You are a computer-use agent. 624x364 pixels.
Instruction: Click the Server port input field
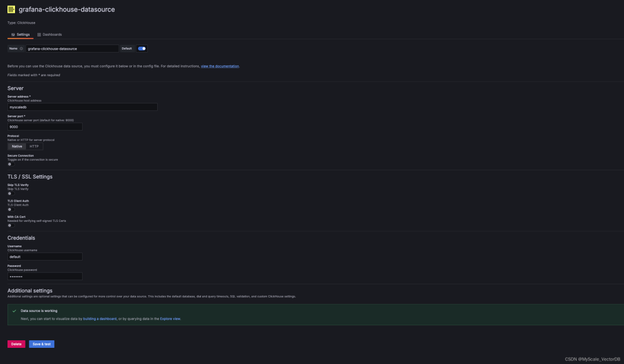coord(45,127)
